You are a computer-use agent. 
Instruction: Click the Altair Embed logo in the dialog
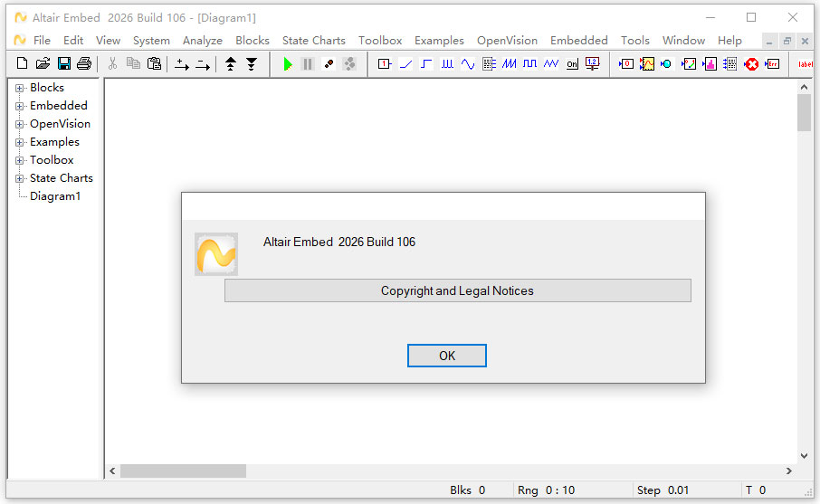[x=216, y=254]
